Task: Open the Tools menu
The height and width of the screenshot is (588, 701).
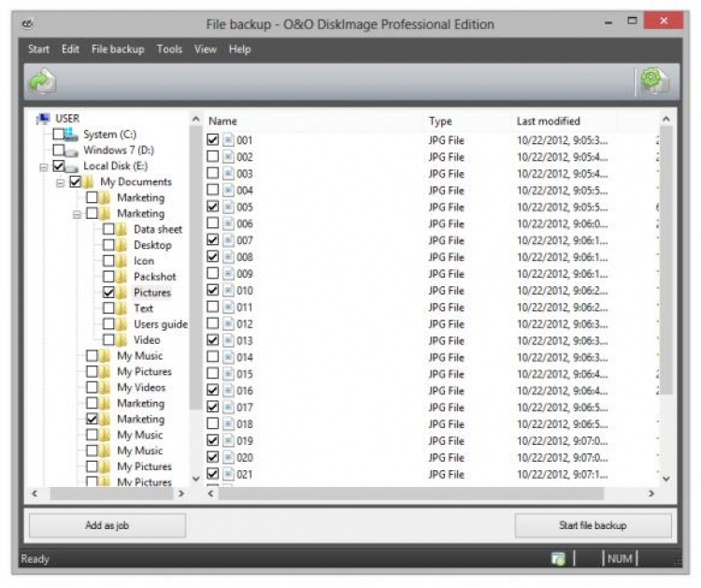Action: tap(169, 50)
